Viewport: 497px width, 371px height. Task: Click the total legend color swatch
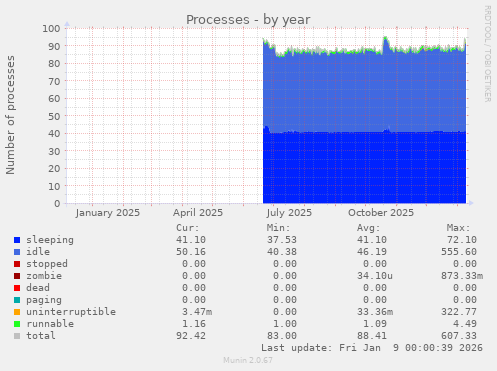[17, 336]
